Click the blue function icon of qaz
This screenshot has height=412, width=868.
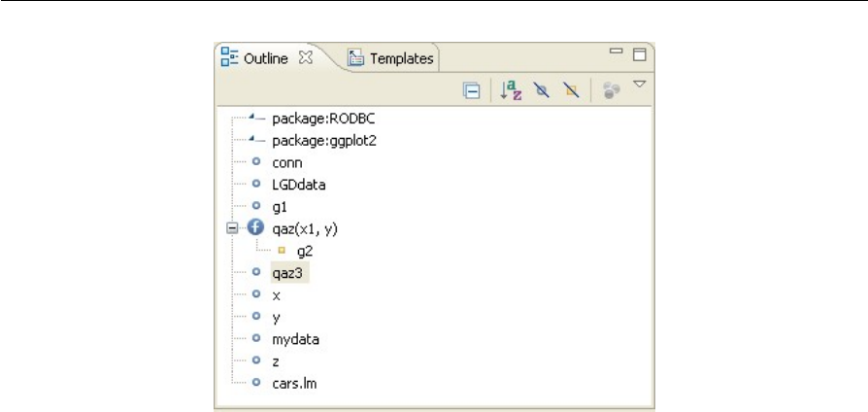(255, 227)
